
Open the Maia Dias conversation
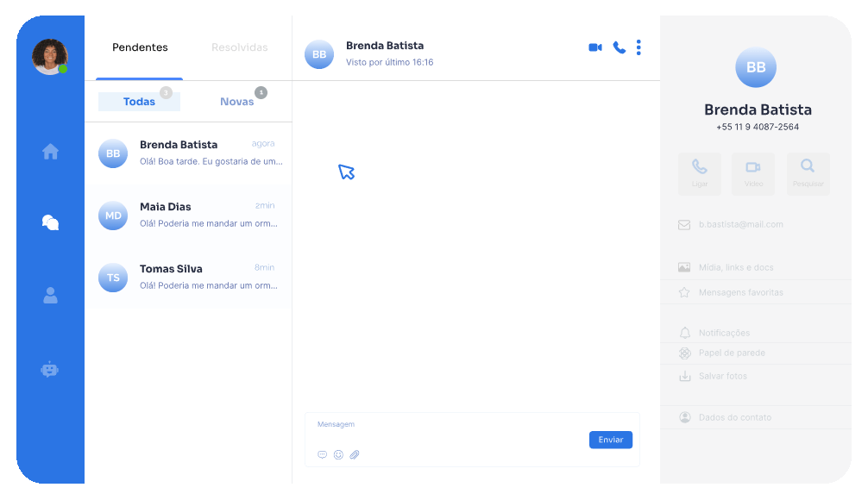click(188, 216)
